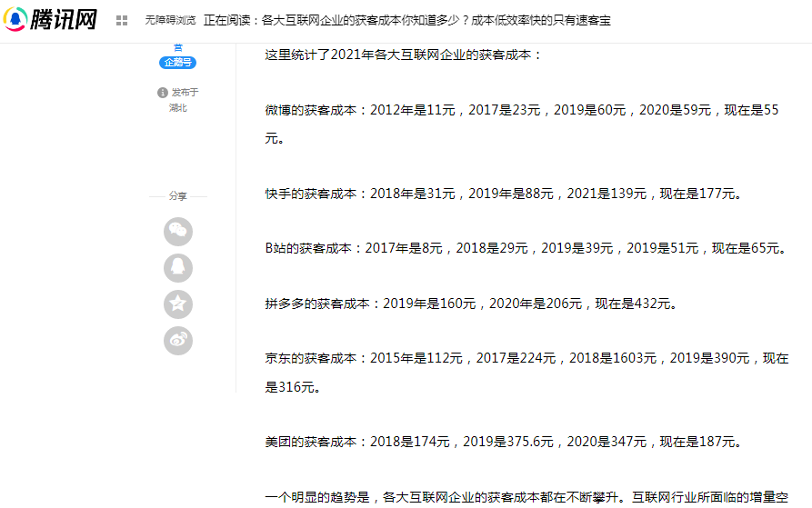Open the 无障碍浏览 accessibility link

pyautogui.click(x=170, y=20)
